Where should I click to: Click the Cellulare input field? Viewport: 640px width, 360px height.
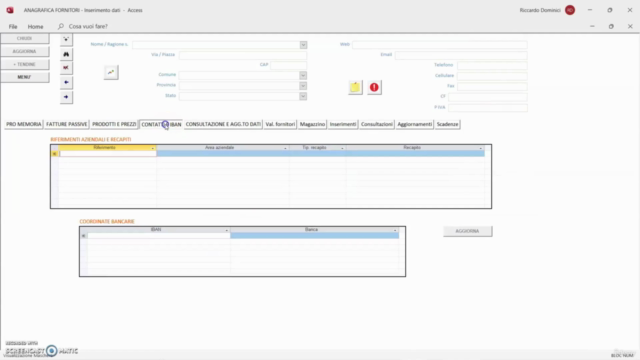492,76
